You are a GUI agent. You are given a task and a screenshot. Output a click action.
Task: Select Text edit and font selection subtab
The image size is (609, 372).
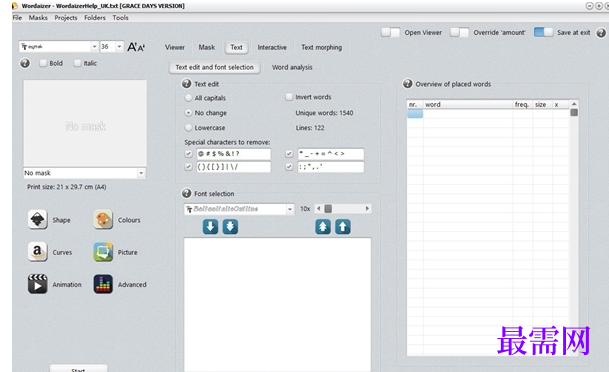[214, 67]
